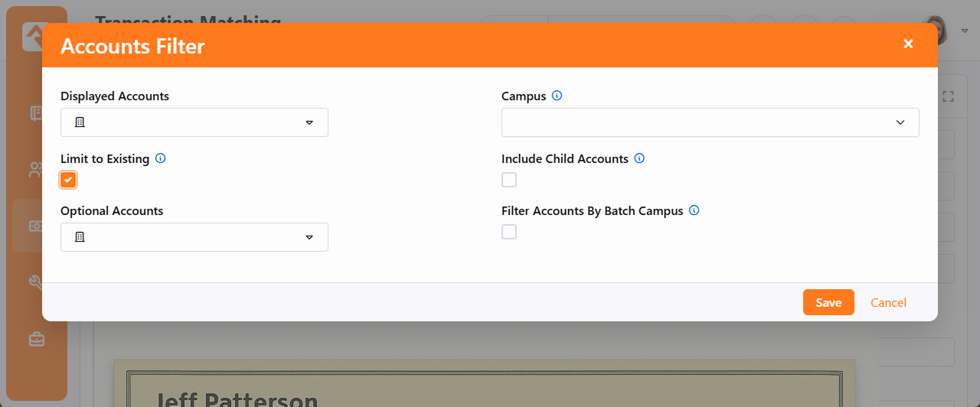
Task: Select the Finance sidebar menu item
Action: [36, 226]
